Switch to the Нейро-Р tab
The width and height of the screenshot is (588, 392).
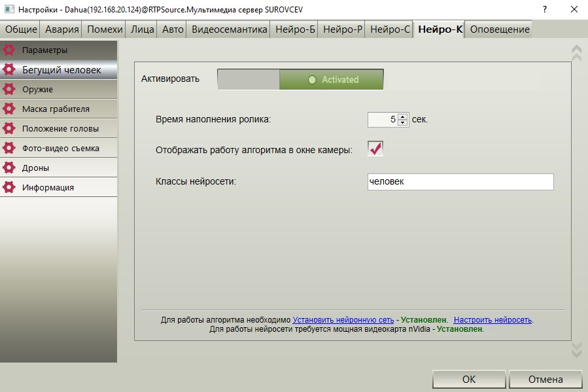[x=343, y=29]
